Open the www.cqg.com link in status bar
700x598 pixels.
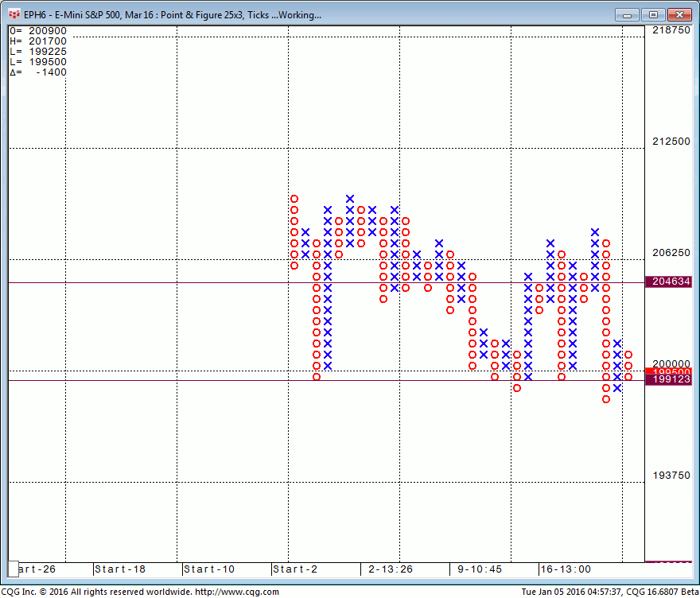tap(236, 592)
